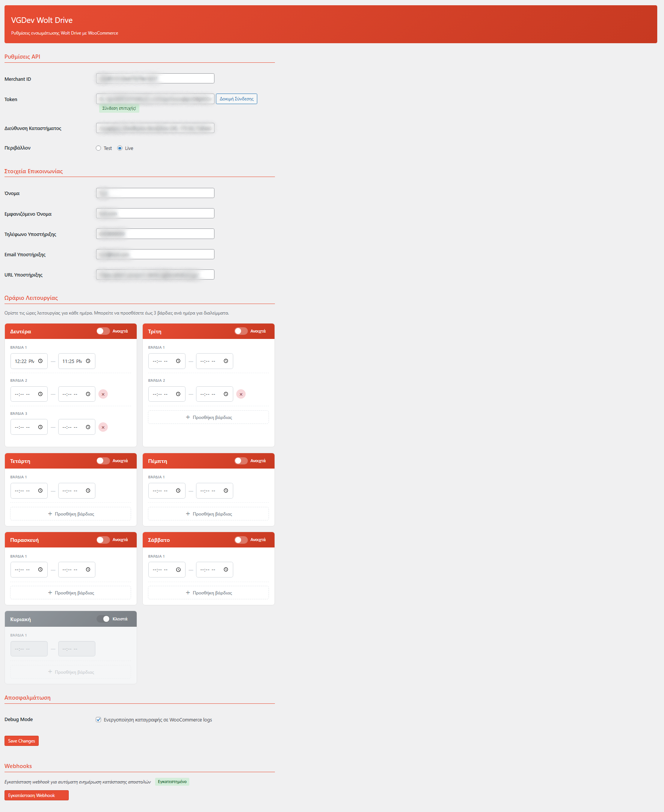The image size is (664, 812).
Task: Open time picker for Saturday shift 1 end
Action: tap(226, 569)
